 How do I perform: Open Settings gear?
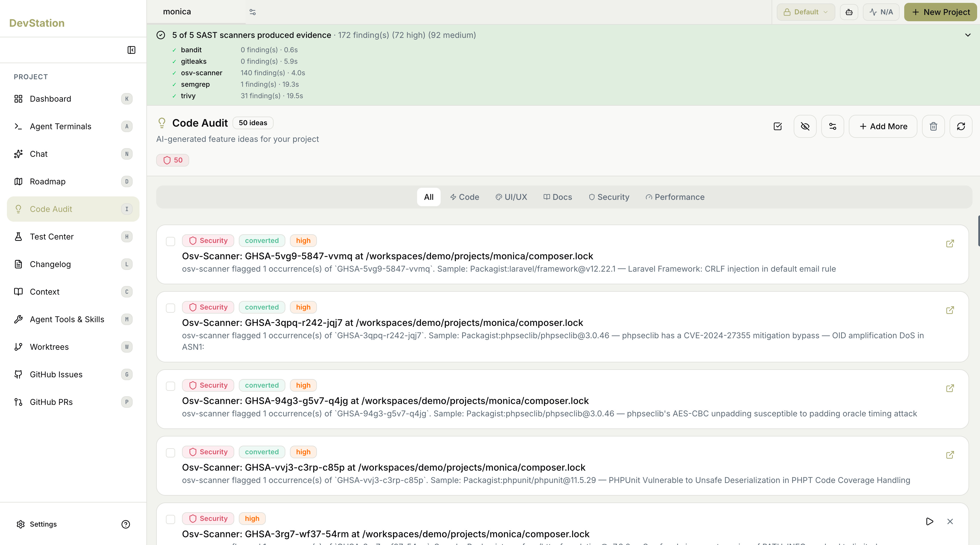37,524
